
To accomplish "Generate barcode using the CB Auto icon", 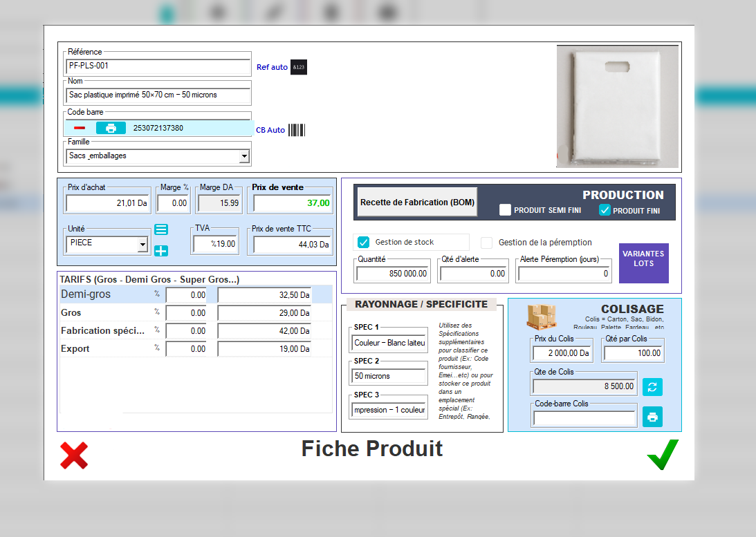I will click(298, 130).
